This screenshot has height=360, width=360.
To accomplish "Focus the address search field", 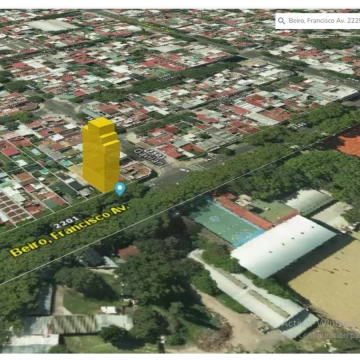I will coord(318,21).
